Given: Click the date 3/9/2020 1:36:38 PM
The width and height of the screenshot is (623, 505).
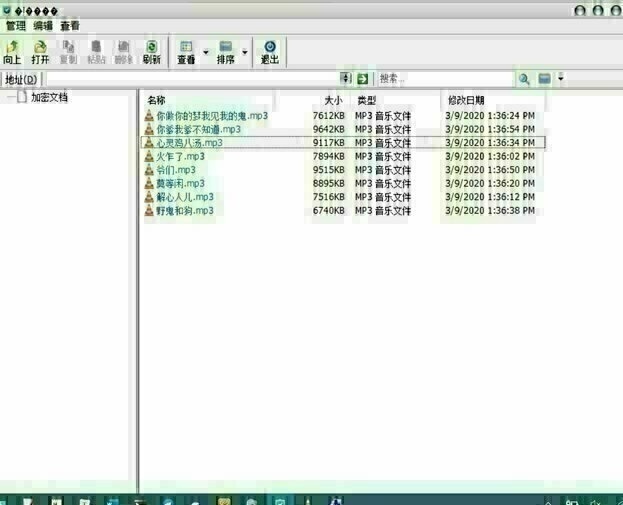Looking at the screenshot, I should (x=490, y=210).
